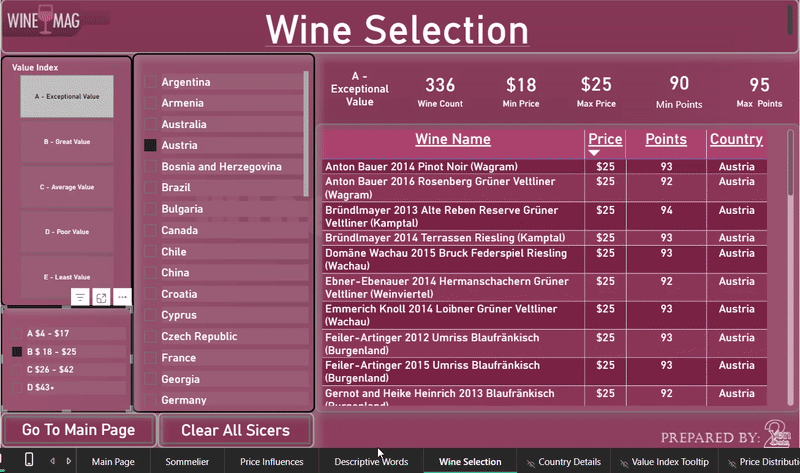Image resolution: width=800 pixels, height=473 pixels.
Task: Deselect price range B $18 - $25 checkbox
Action: [x=17, y=352]
